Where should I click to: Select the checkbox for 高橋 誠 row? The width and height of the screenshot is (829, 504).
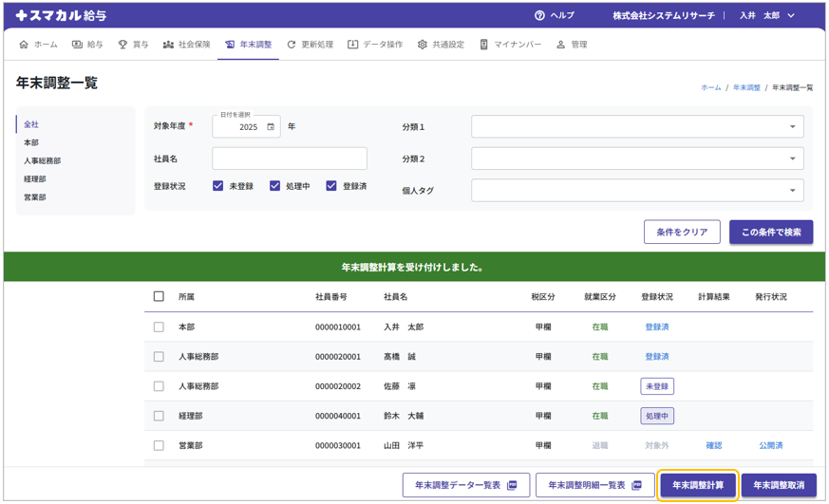click(159, 357)
